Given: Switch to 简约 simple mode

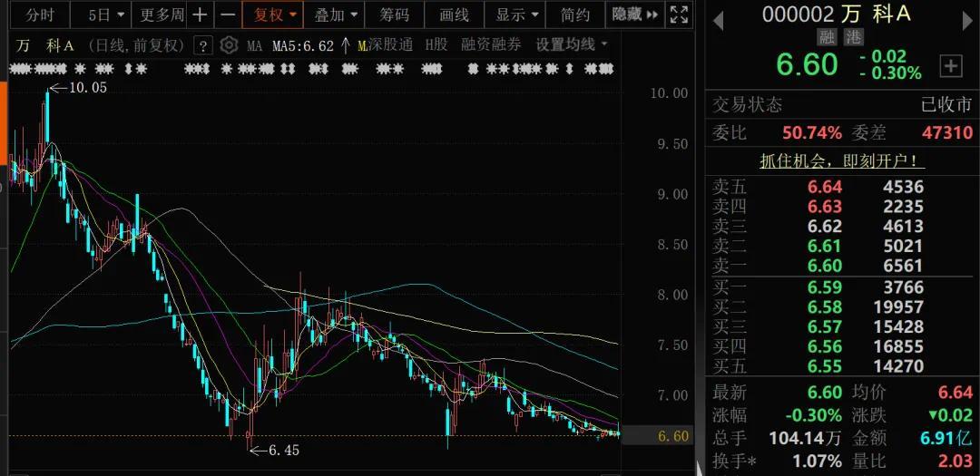Looking at the screenshot, I should click(575, 15).
